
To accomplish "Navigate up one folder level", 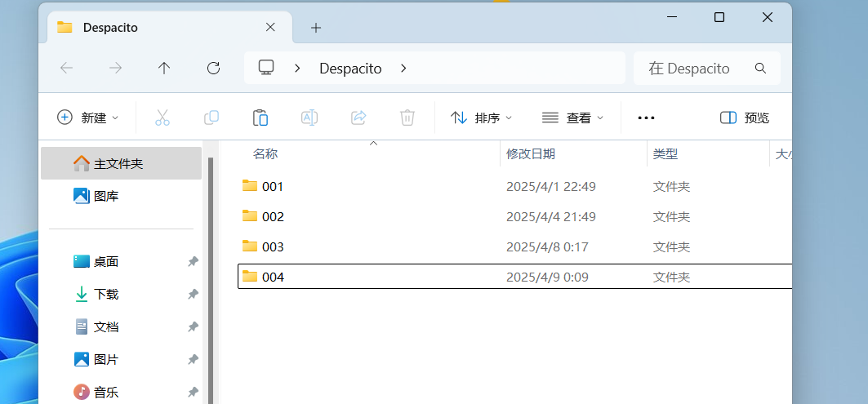I will click(164, 68).
